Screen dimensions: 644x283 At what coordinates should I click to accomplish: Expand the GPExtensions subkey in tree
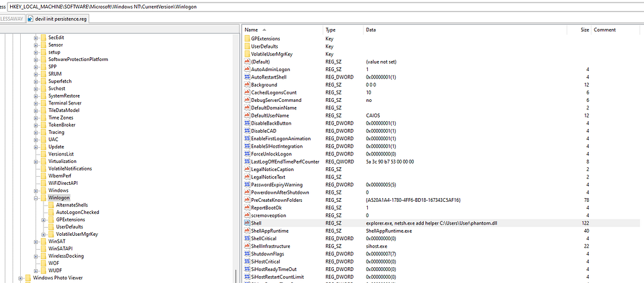pos(44,219)
